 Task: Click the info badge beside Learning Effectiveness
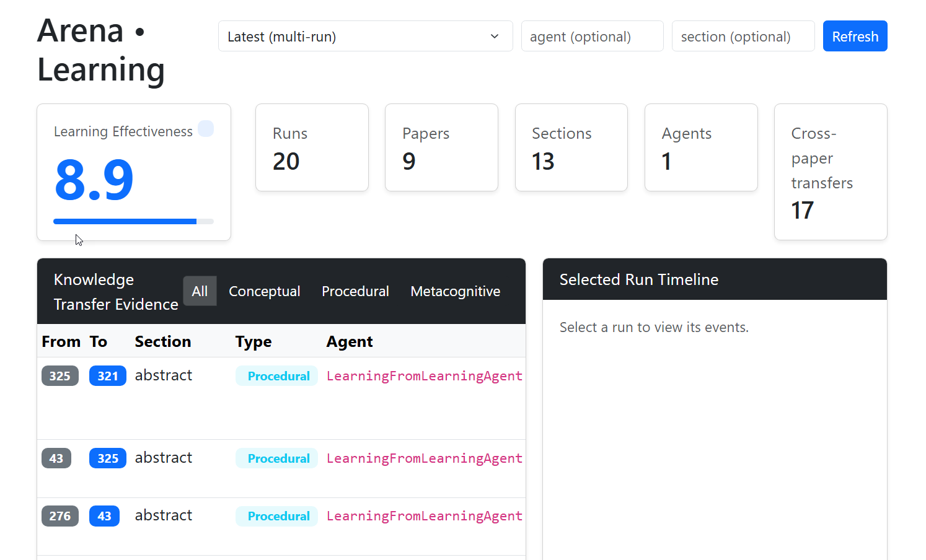(x=206, y=129)
